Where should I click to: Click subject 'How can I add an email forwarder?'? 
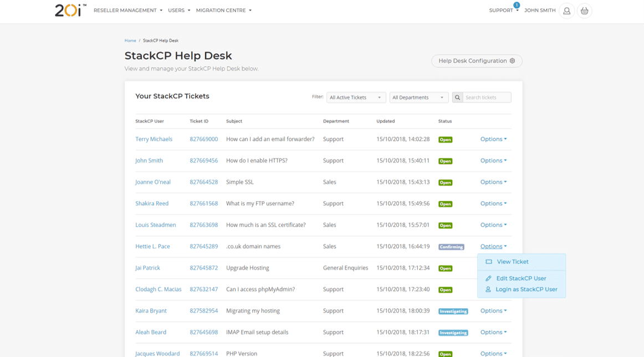pos(270,139)
